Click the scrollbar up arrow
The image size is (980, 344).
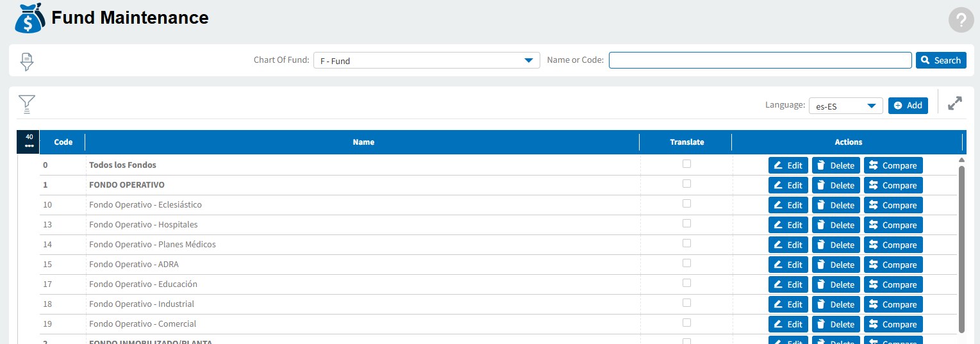[961, 160]
